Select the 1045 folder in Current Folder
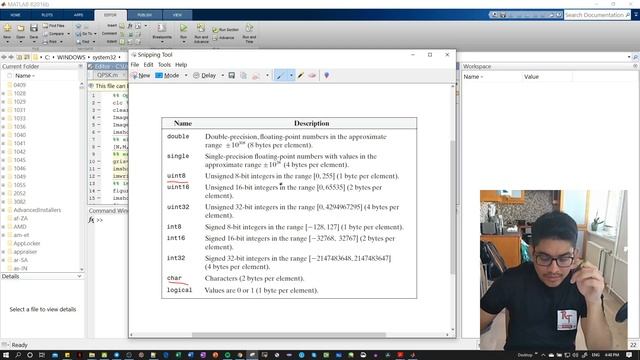Screen dimensions: 640x360 coord(20,160)
